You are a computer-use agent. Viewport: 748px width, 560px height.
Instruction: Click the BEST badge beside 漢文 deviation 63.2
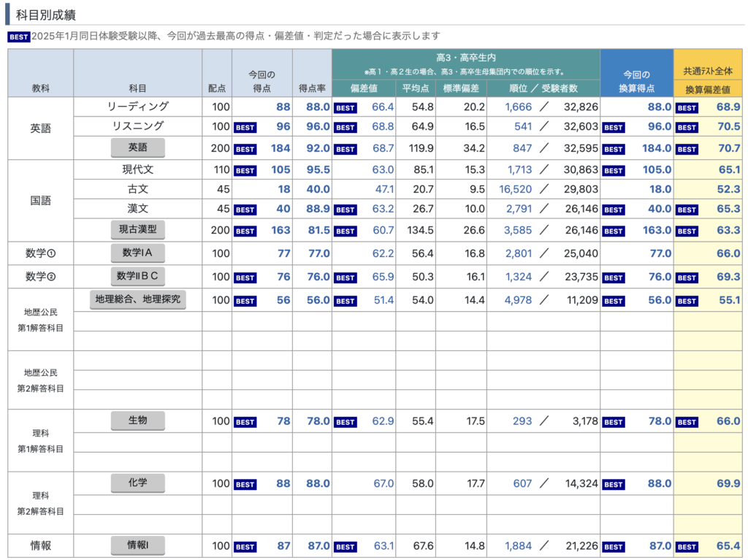345,210
